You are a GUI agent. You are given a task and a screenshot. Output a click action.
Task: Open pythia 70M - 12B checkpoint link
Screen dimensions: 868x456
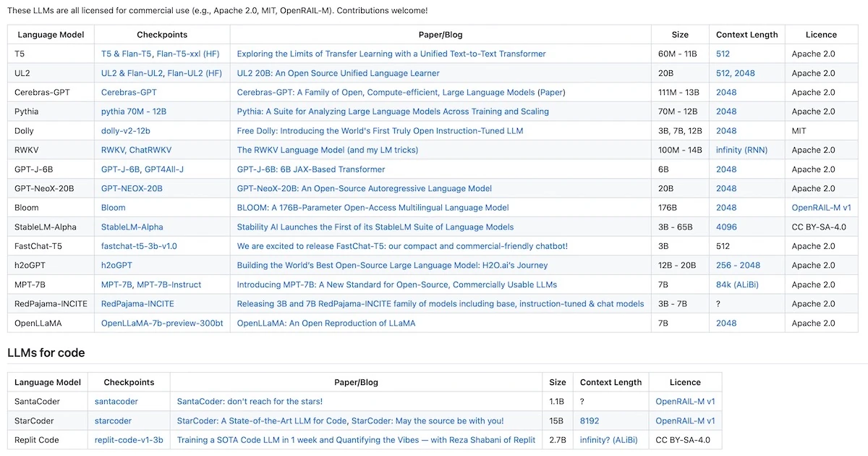tap(134, 111)
